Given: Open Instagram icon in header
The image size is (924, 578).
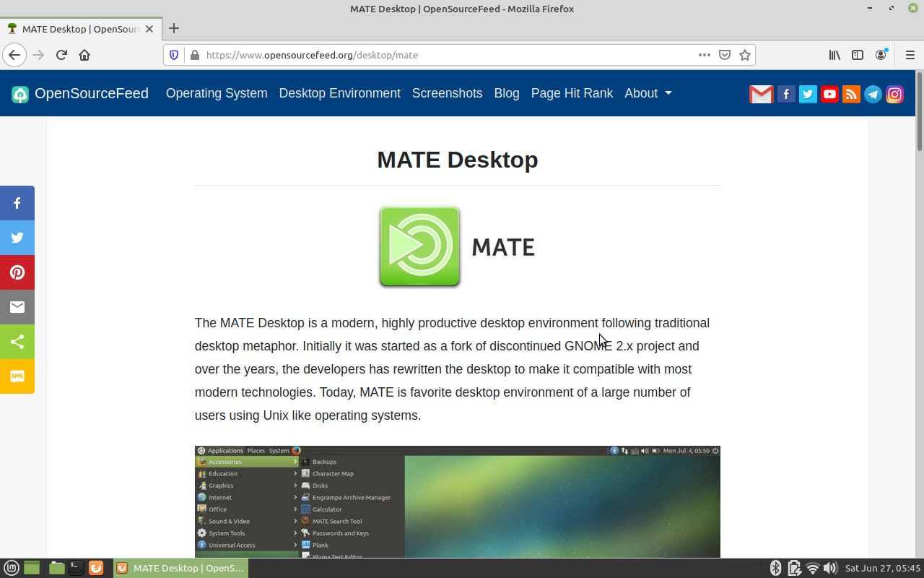Looking at the screenshot, I should coord(894,94).
